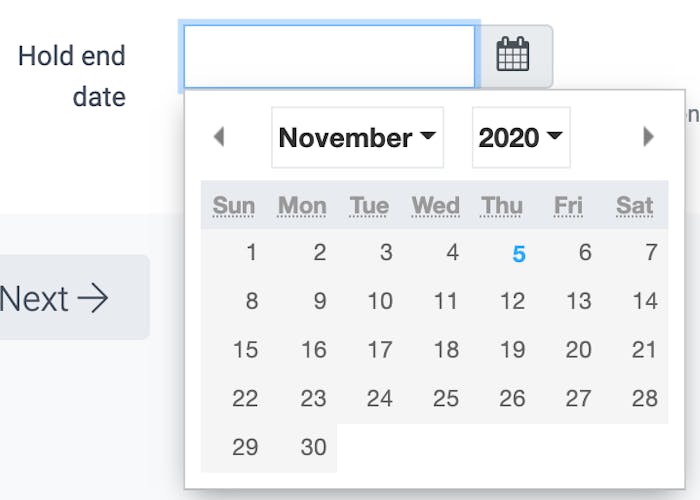Viewport: 700px width, 500px height.
Task: Pick date 21 on Saturday
Action: tap(644, 349)
